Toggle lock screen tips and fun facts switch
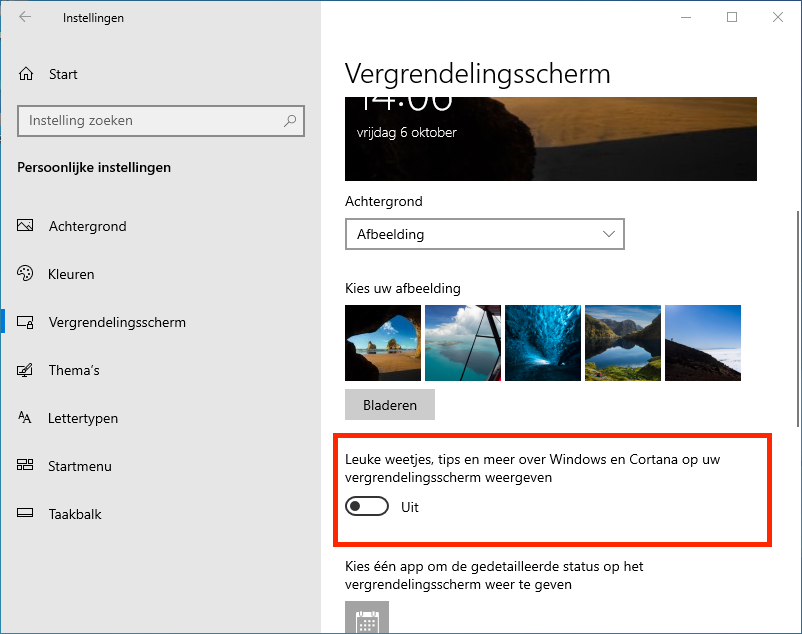802x634 pixels. pos(367,507)
